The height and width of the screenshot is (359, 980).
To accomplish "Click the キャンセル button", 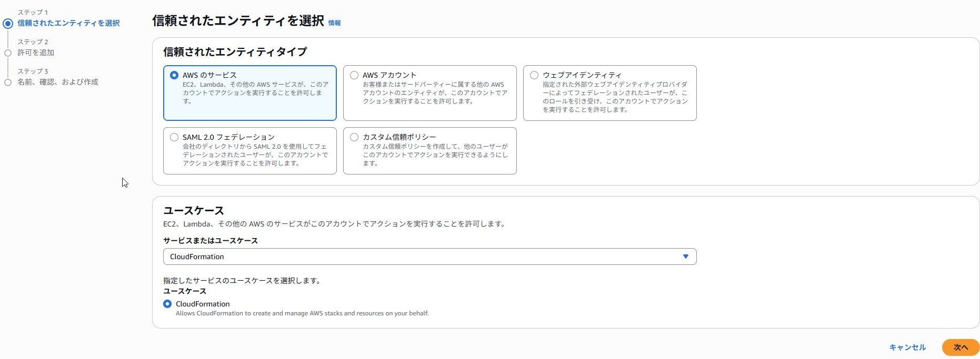I will click(x=907, y=347).
